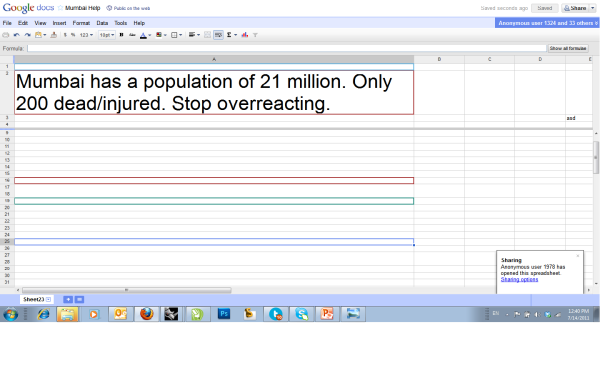The height and width of the screenshot is (375, 600).
Task: Open the 123 number format dropdown
Action: pyautogui.click(x=86, y=35)
